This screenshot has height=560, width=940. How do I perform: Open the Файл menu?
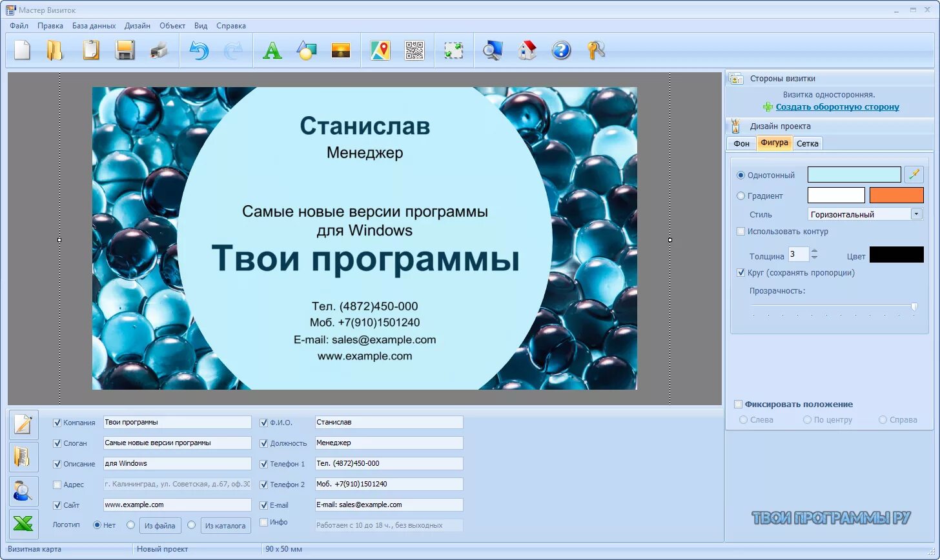tap(19, 26)
